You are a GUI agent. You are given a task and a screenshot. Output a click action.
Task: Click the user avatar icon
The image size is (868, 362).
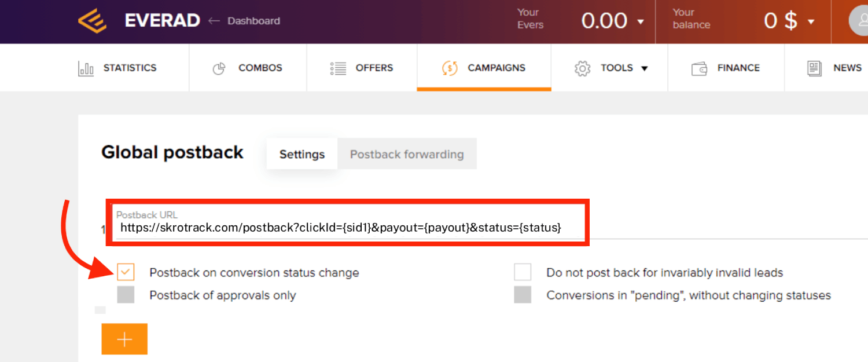click(859, 21)
